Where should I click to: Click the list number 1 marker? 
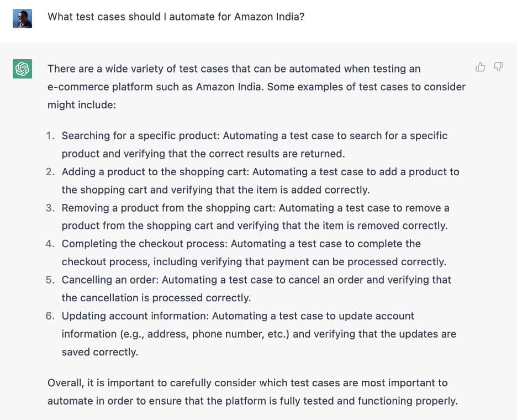pyautogui.click(x=50, y=135)
